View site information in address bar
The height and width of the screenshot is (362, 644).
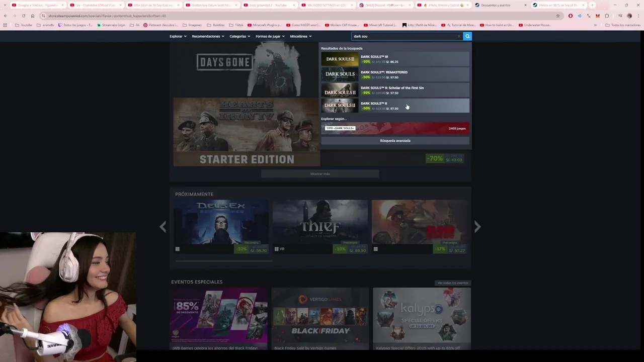click(x=43, y=16)
